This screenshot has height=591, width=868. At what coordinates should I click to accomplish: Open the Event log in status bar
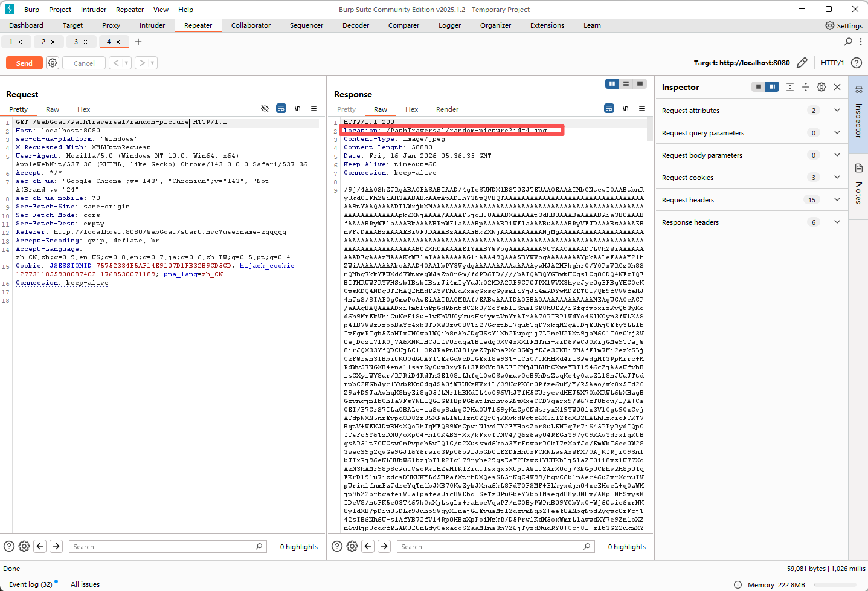click(x=30, y=584)
